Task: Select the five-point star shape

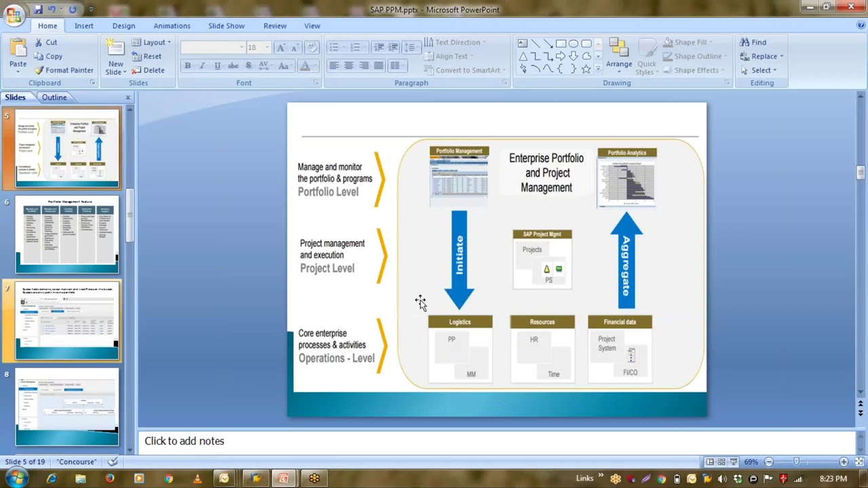Action: pyautogui.click(x=587, y=68)
